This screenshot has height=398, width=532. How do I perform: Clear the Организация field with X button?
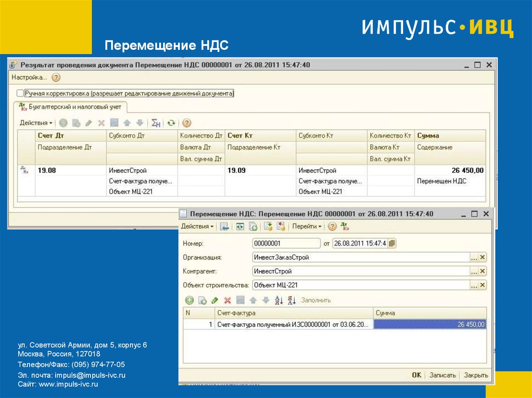(483, 257)
